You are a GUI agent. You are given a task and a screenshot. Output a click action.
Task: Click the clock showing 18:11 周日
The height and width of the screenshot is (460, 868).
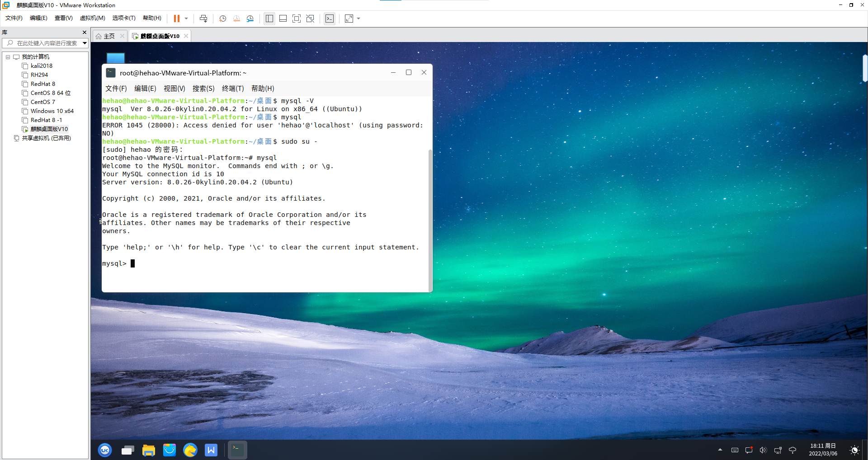[823, 450]
